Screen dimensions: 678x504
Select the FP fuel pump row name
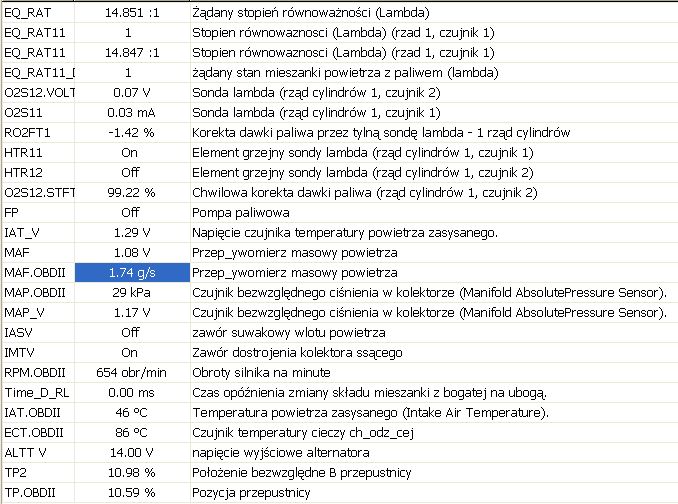12,213
